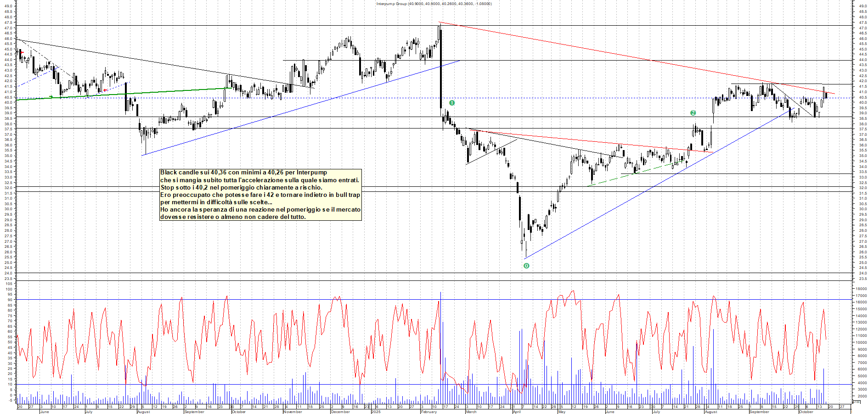This screenshot has height=414, width=868.
Task: Click the small green arrow on the green trendline
Action: click(x=51, y=96)
